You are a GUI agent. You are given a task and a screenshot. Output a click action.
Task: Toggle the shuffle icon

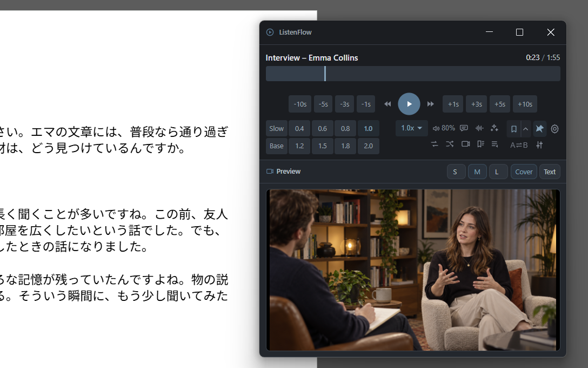[x=450, y=144]
